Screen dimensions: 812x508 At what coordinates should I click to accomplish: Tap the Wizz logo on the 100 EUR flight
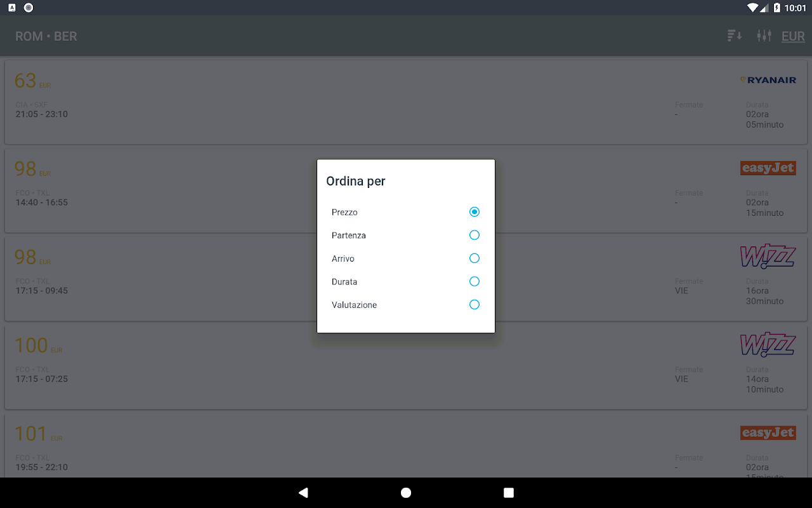click(x=768, y=345)
